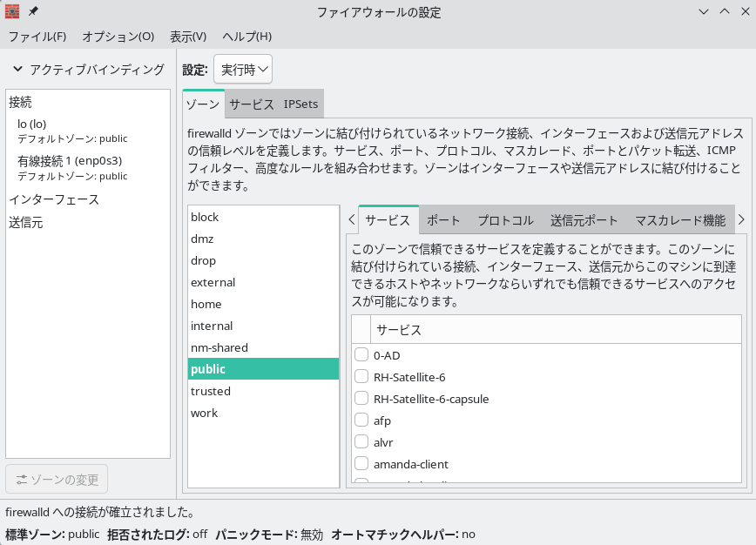The height and width of the screenshot is (545, 756).
Task: Check the afp service checkbox
Action: pos(361,421)
